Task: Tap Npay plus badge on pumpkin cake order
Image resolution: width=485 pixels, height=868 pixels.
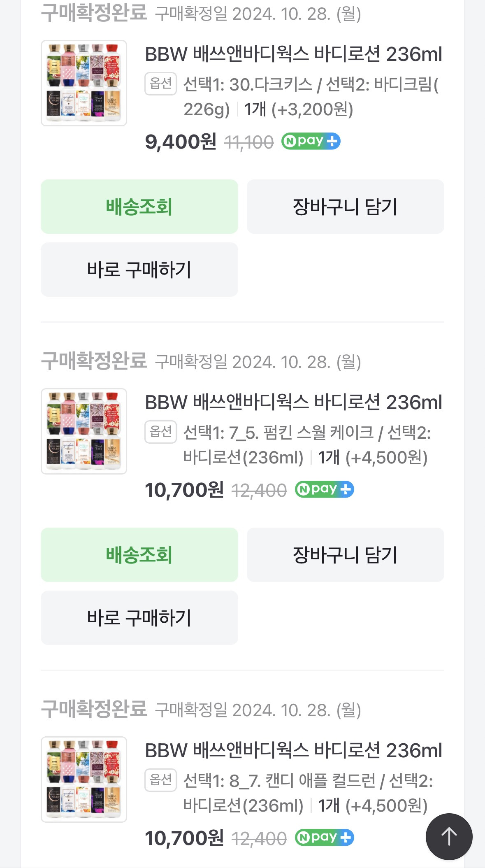Action: click(324, 489)
